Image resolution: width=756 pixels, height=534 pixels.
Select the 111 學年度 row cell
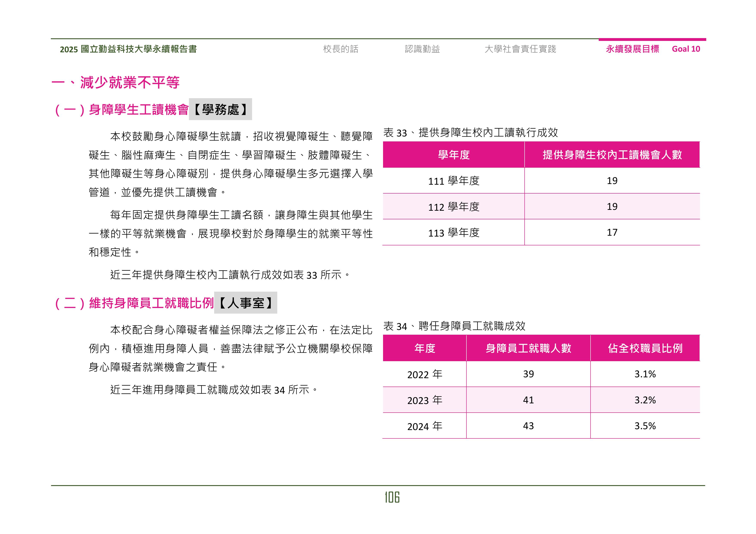coord(453,181)
